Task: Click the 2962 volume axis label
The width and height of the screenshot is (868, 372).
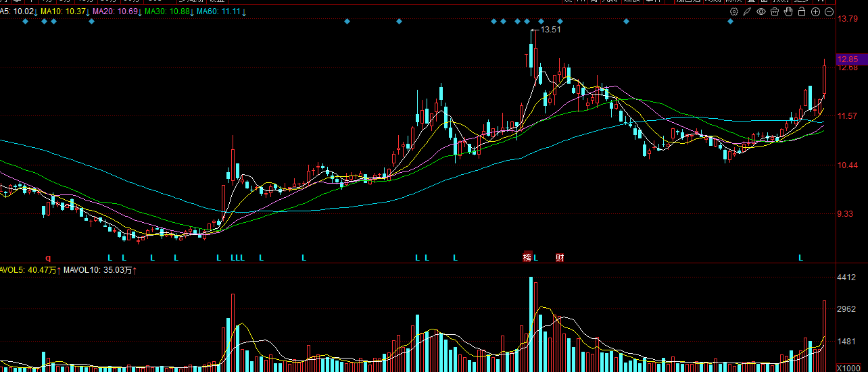Action: 847,310
